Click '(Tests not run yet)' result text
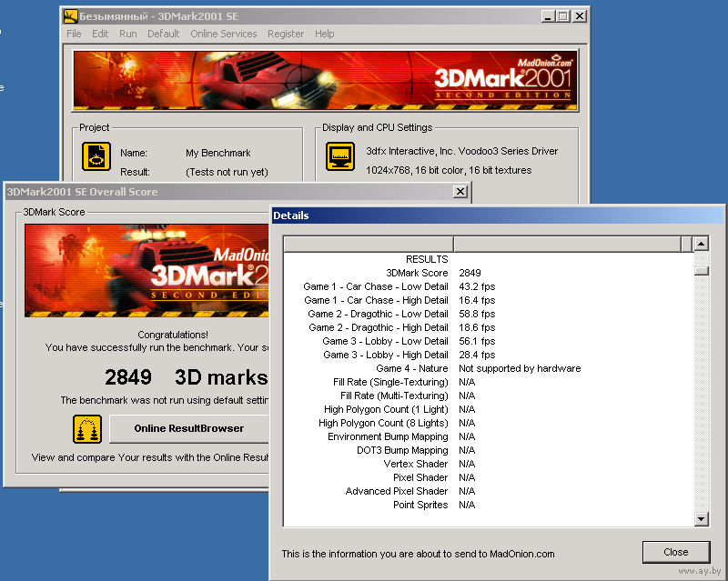Screen dimensions: 728x581 (227, 172)
